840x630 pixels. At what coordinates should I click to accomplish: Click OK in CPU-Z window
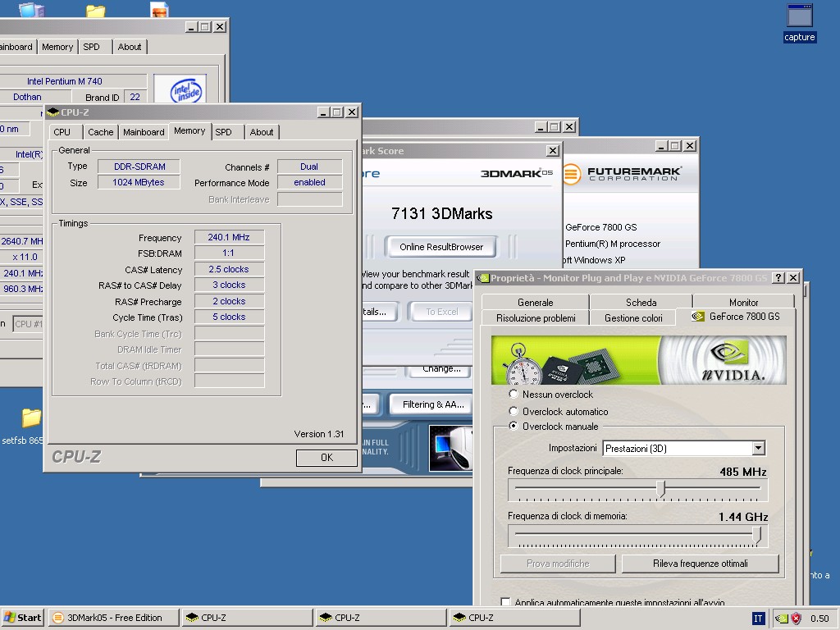click(326, 458)
